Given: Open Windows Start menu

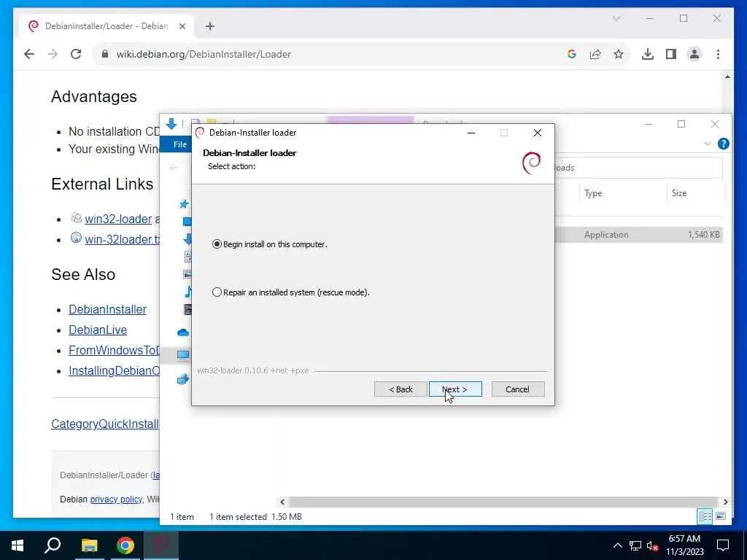Looking at the screenshot, I should pos(18,545).
